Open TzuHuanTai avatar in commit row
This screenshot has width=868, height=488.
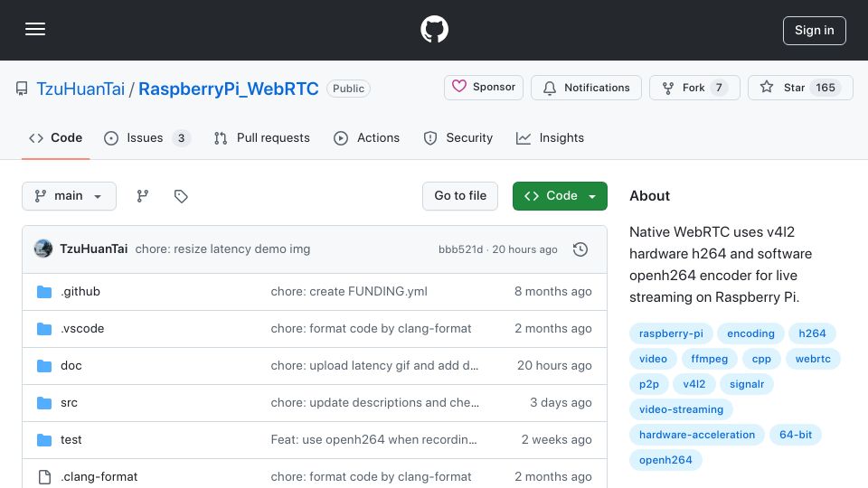[43, 249]
